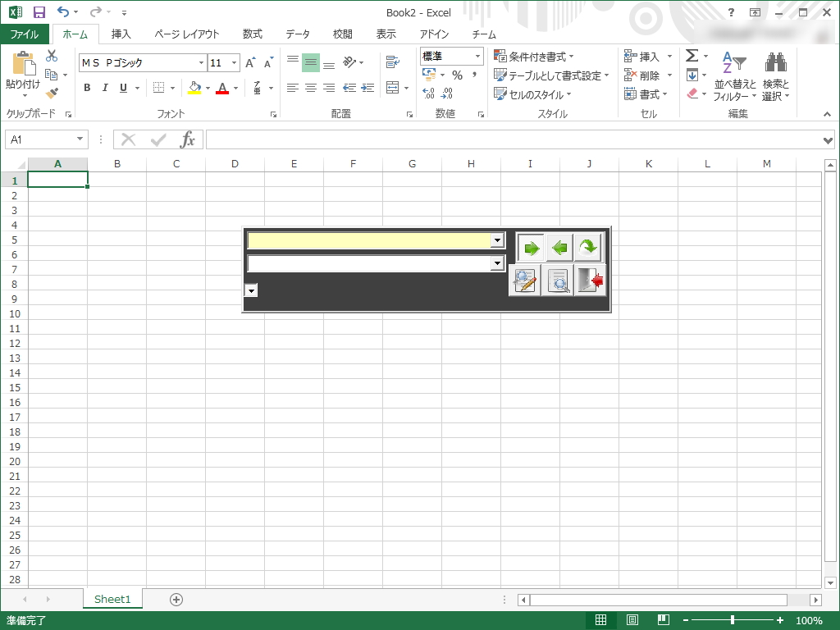The width and height of the screenshot is (840, 630).
Task: Click green right arrow in floating panel
Action: [531, 248]
